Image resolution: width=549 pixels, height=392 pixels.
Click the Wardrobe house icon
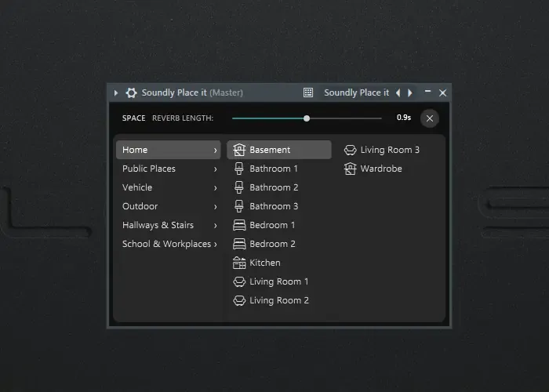(x=350, y=169)
